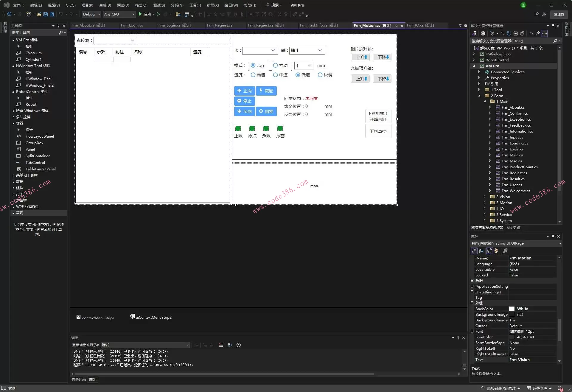Clear all output icon
572x392 pixels.
point(220,345)
